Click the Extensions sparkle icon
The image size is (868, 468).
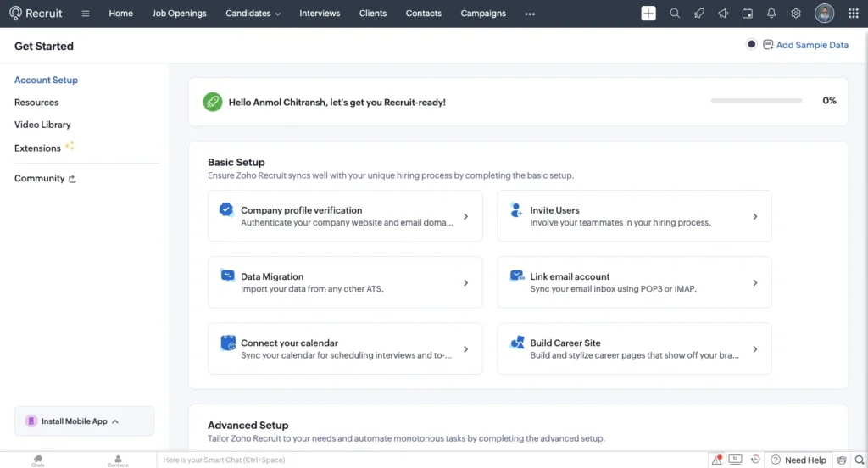click(x=70, y=146)
